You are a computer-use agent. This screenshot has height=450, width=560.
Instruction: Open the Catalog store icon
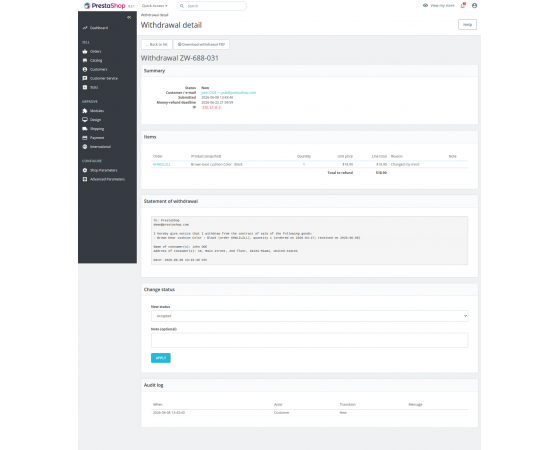pos(85,60)
